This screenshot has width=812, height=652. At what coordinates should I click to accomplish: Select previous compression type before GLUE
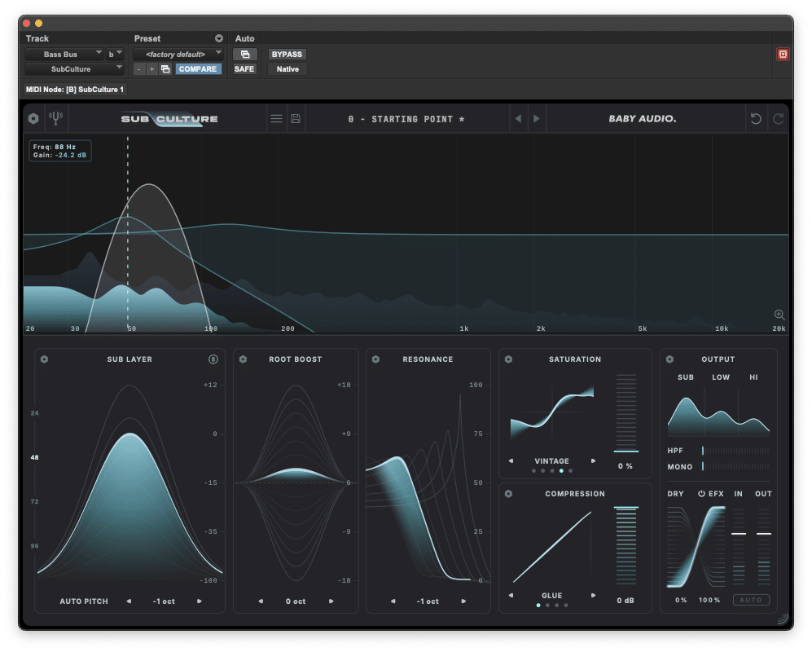point(511,596)
